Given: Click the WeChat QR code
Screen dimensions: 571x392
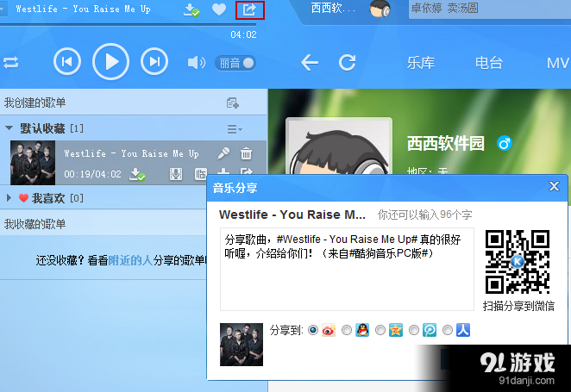Looking at the screenshot, I should [518, 261].
